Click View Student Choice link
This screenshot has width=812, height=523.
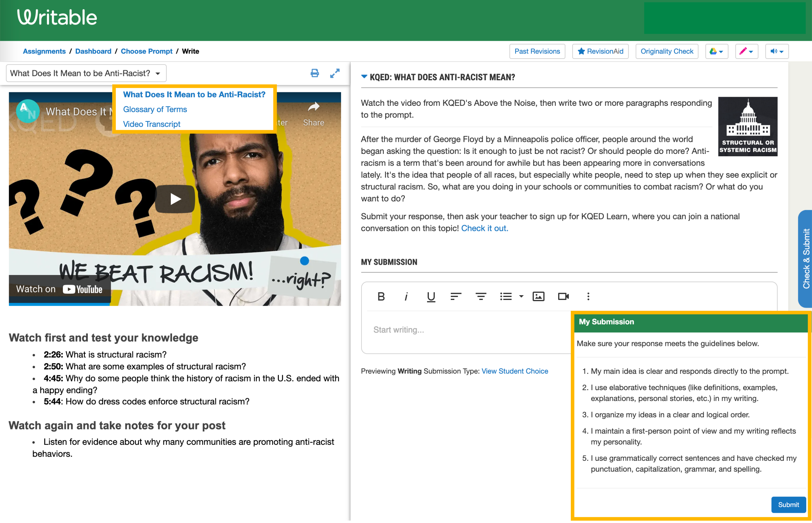515,372
